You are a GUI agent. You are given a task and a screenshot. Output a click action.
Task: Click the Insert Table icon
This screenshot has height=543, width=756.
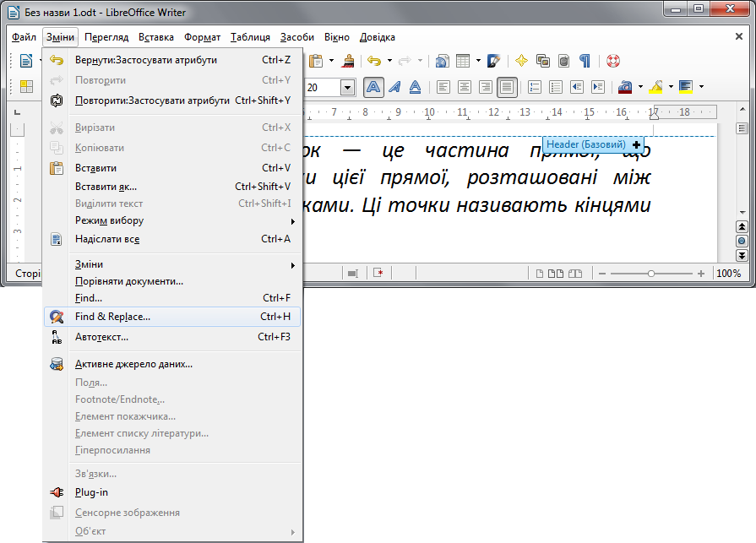[x=463, y=61]
